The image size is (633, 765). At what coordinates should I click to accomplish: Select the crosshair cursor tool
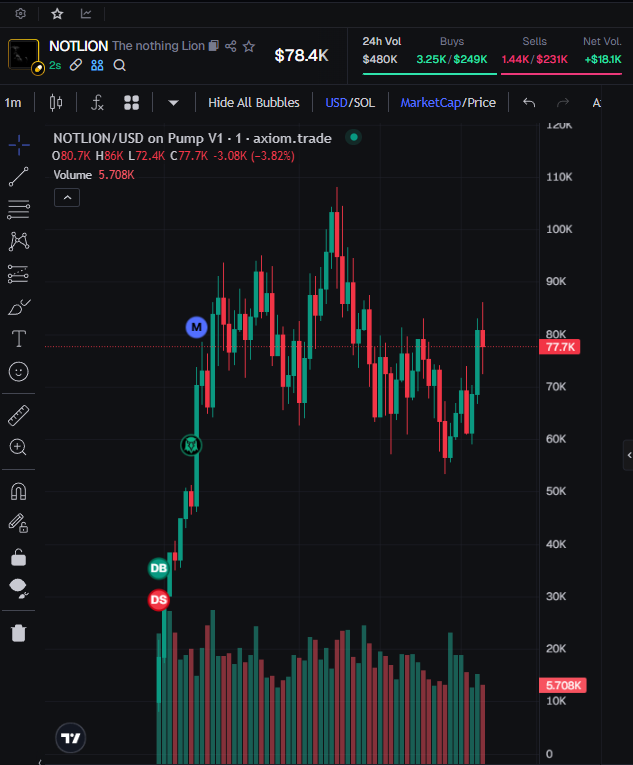[x=19, y=145]
